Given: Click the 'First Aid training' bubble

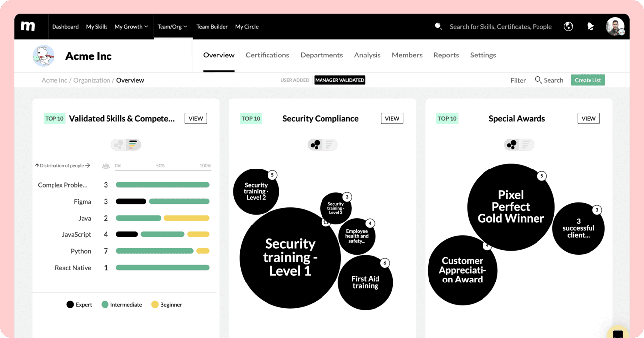Looking at the screenshot, I should [365, 282].
